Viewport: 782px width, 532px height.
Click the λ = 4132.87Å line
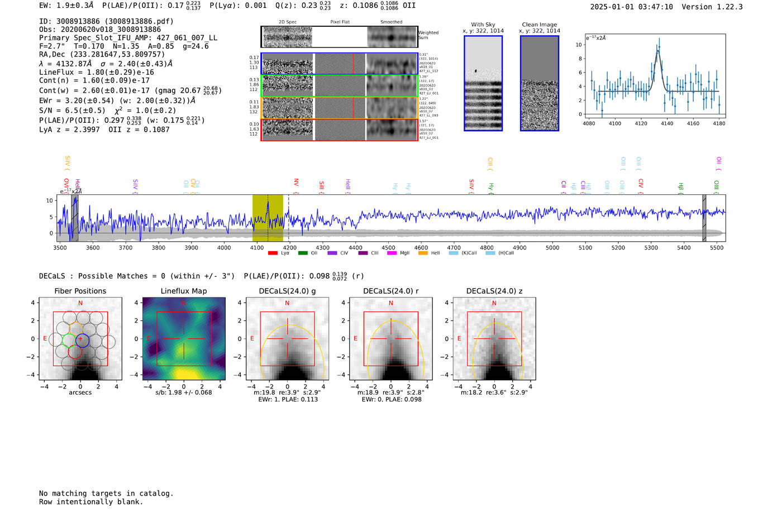pos(66,64)
